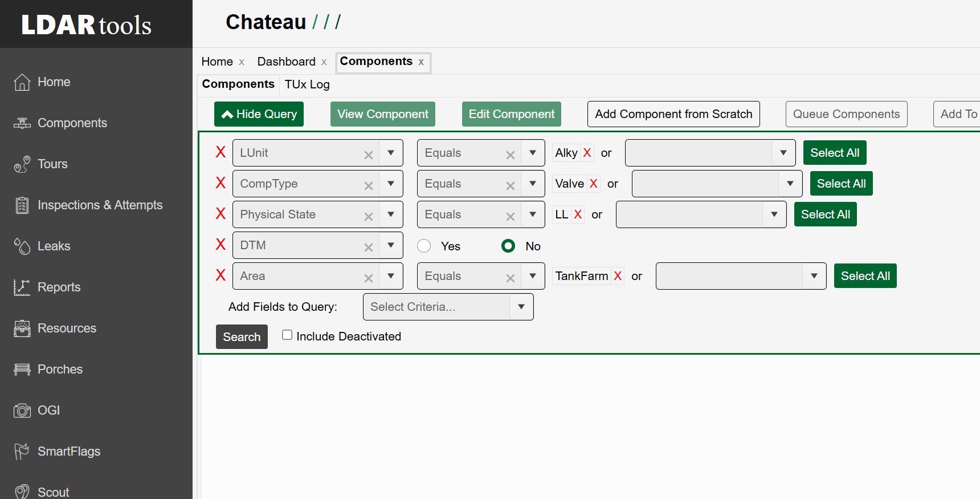Screen dimensions: 980x499
Task: Select the Components sub-tab
Action: [238, 84]
